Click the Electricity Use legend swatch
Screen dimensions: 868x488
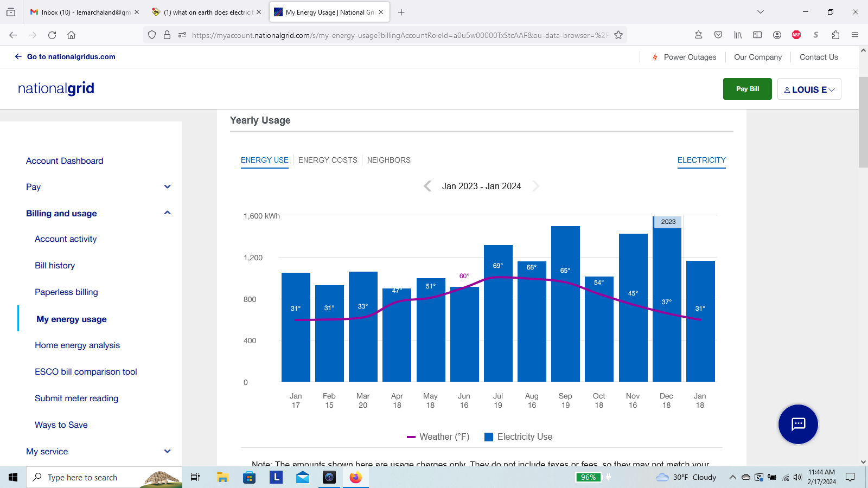[x=489, y=437]
